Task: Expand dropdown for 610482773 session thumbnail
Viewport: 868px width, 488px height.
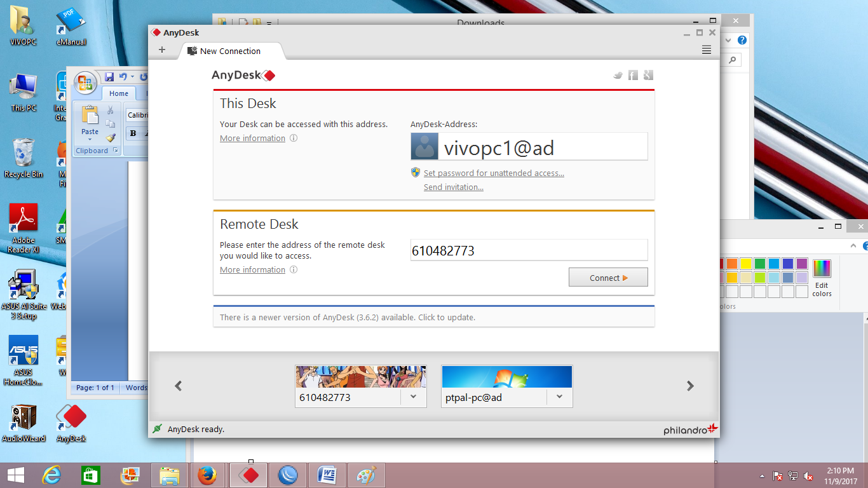Action: (x=413, y=397)
